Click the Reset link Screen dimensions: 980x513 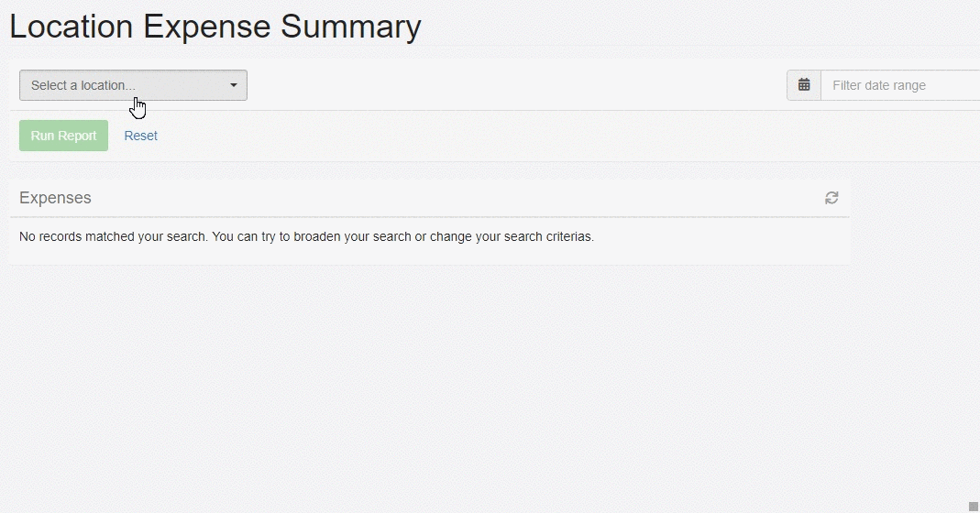140,136
